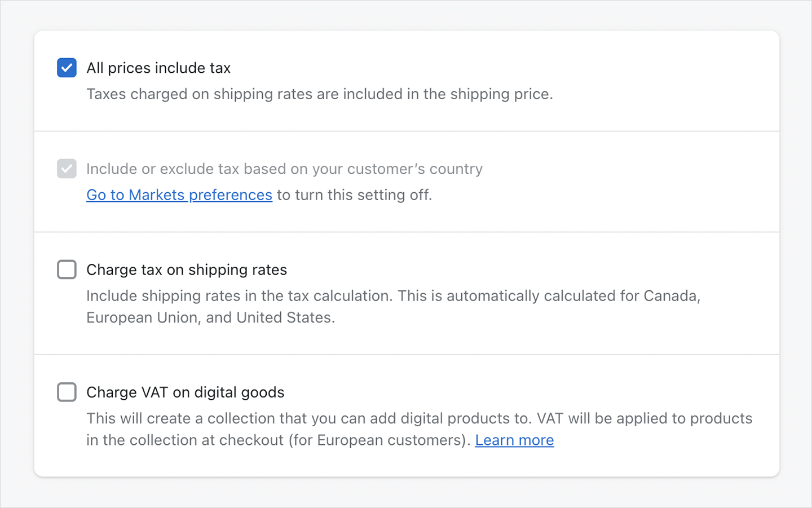812x508 pixels.
Task: Toggle the blue checked checkbox at the top
Action: point(67,67)
